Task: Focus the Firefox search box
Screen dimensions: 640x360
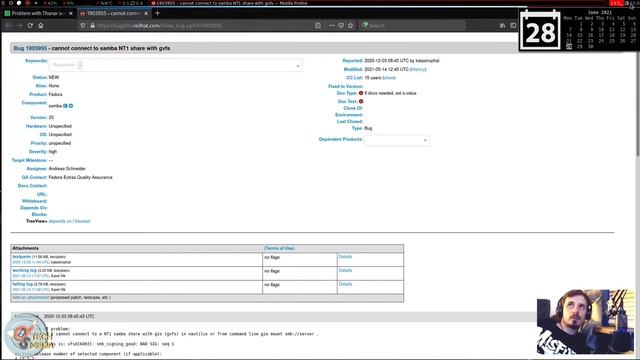Action: [412, 25]
